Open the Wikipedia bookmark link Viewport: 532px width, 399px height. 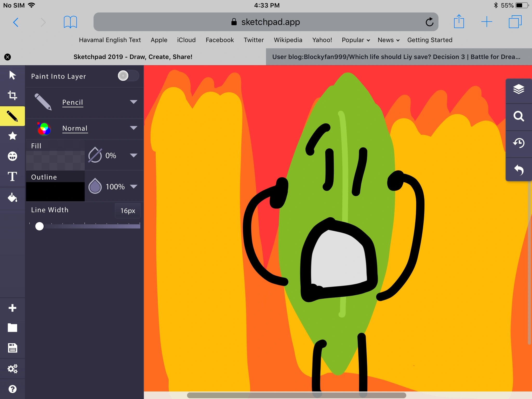(x=288, y=40)
